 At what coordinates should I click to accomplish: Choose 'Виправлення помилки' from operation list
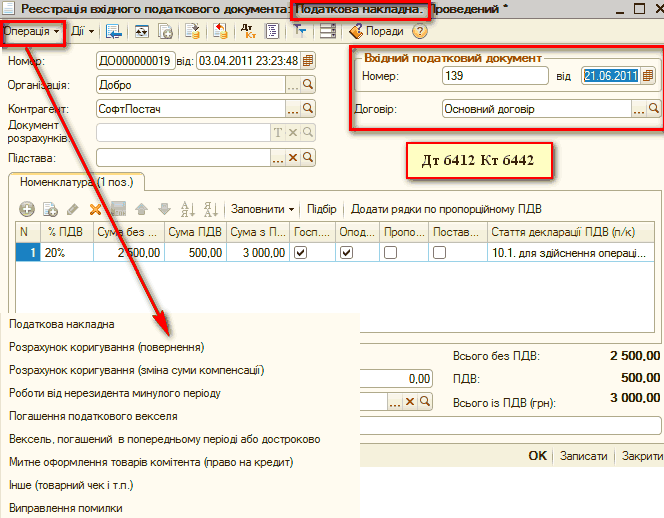click(65, 508)
